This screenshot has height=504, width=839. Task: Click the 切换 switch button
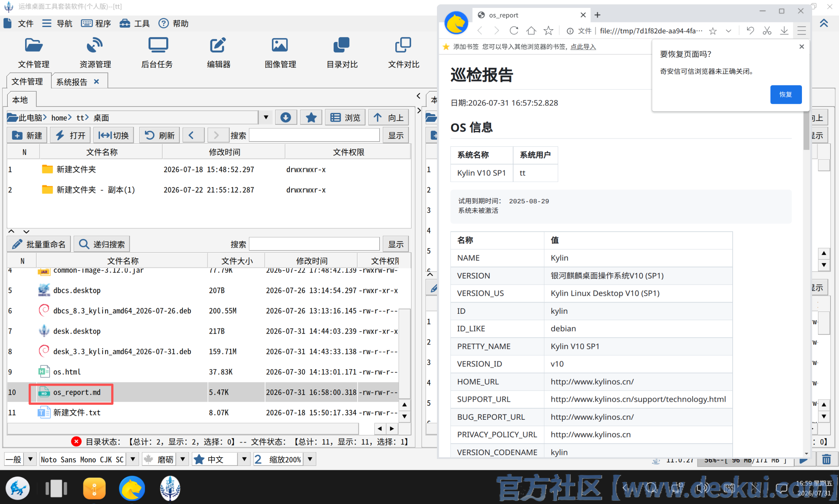pyautogui.click(x=113, y=135)
